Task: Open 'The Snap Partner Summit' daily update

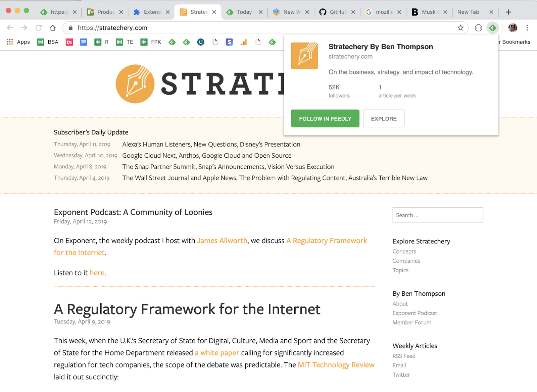Action: pos(228,167)
